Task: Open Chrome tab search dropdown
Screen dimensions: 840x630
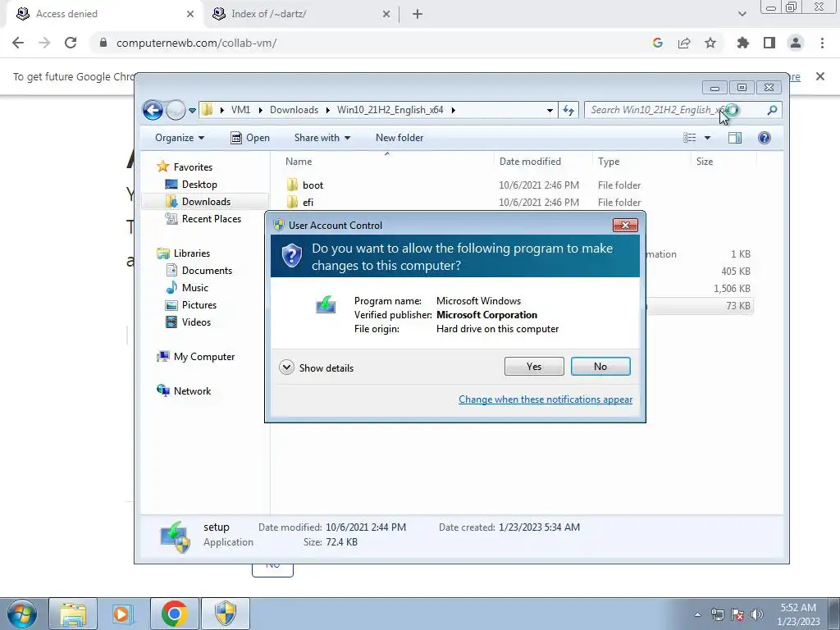Action: (742, 14)
